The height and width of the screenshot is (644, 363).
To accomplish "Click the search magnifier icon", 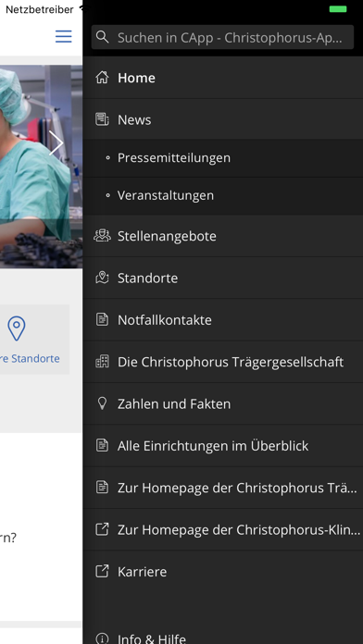I will click(x=103, y=37).
